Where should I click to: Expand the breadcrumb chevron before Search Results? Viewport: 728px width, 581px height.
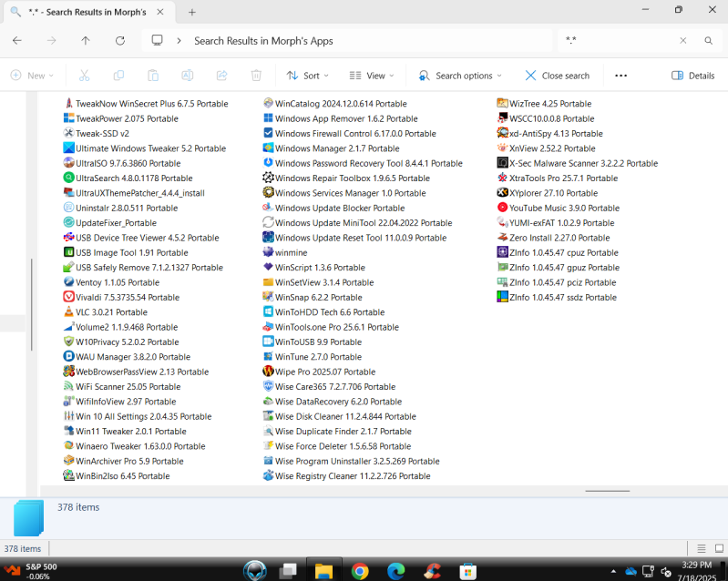pos(179,41)
